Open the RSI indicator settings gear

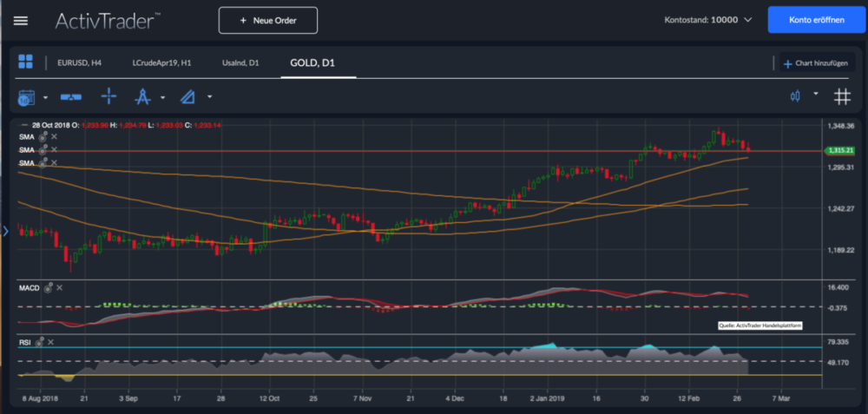click(39, 342)
